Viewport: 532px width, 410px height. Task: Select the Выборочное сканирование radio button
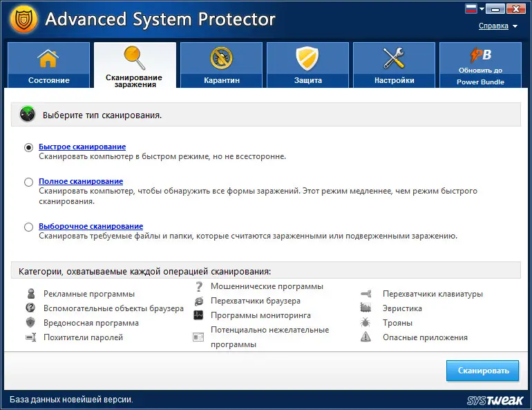pyautogui.click(x=28, y=227)
